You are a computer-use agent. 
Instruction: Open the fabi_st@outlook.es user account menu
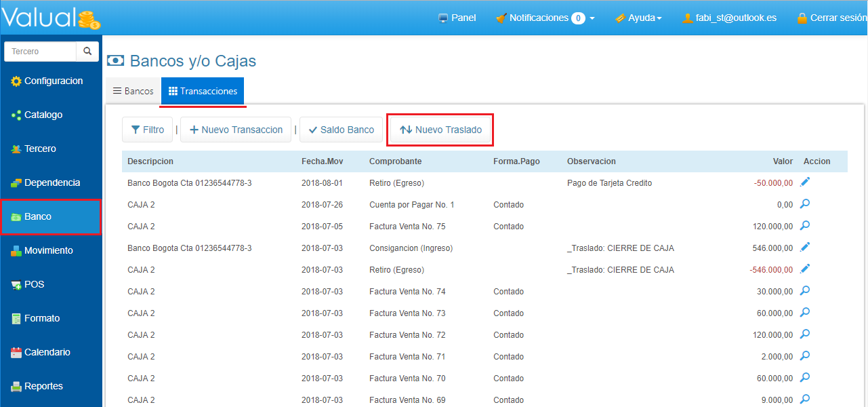click(x=729, y=18)
